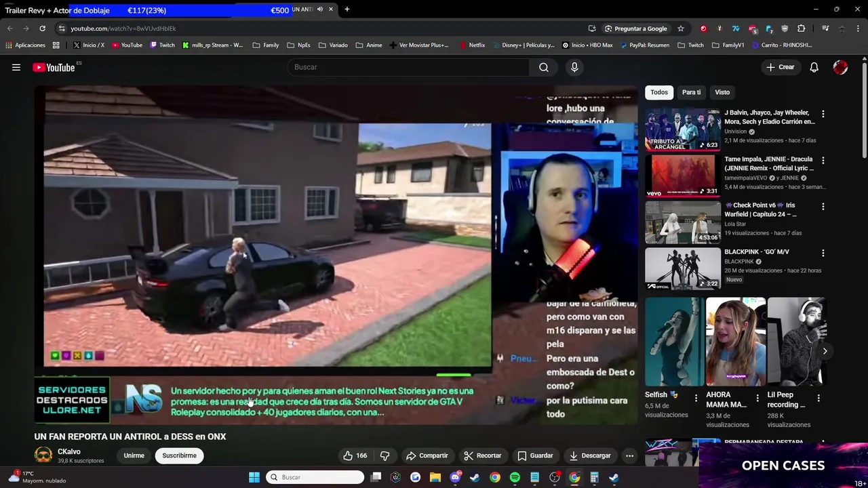Viewport: 868px width, 488px height.
Task: Click the video player area
Action: tap(336, 255)
